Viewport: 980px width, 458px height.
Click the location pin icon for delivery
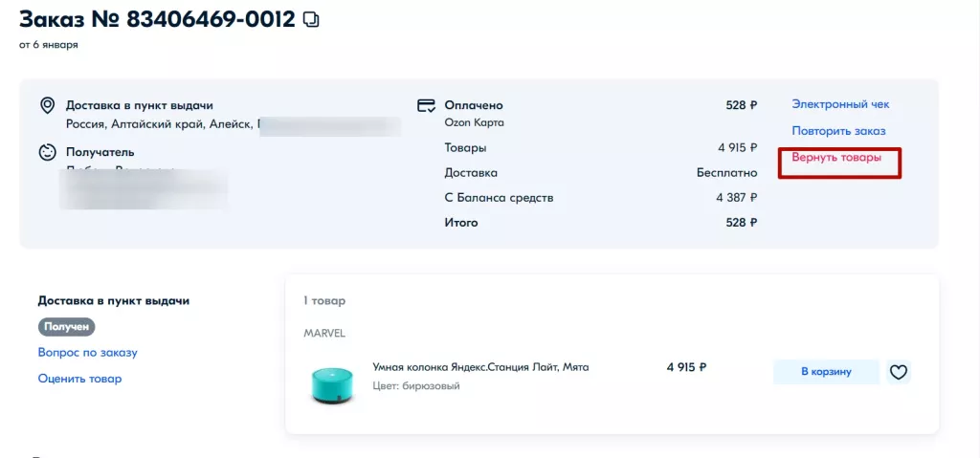(47, 105)
